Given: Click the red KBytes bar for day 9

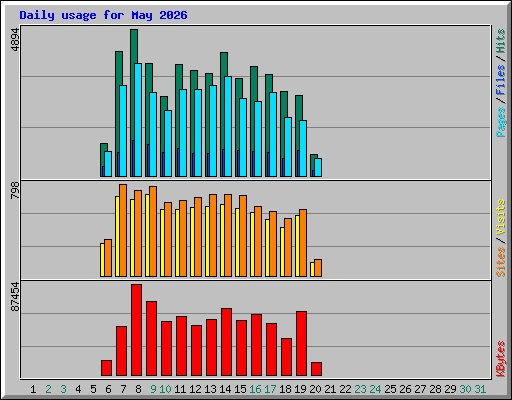Looking at the screenshot, I should coord(152,338).
